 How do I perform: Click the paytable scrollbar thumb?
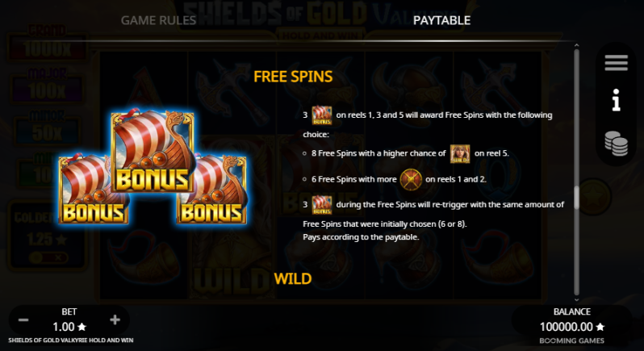click(x=576, y=198)
